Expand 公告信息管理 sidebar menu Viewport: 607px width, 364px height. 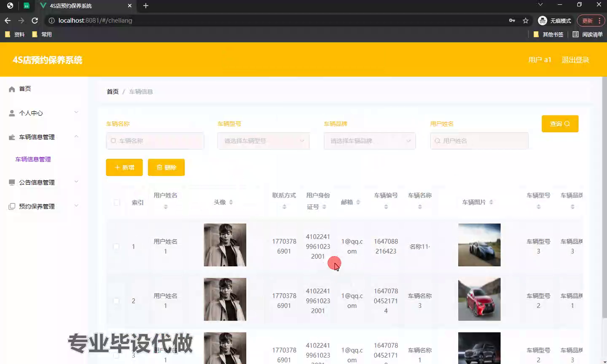tap(44, 182)
